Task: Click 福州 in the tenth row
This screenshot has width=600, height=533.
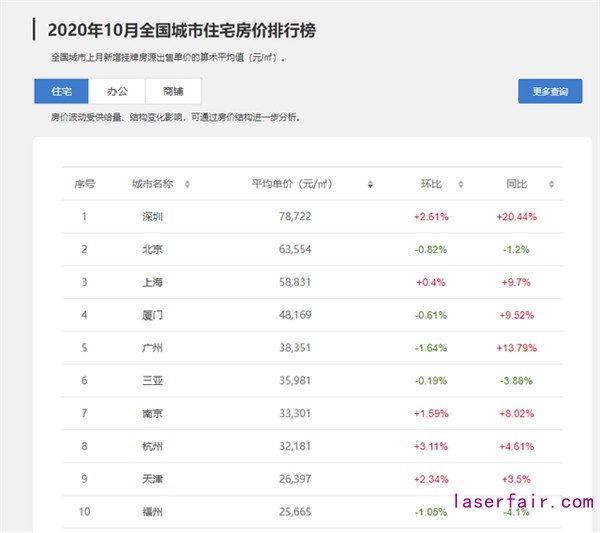Action: coord(153,513)
